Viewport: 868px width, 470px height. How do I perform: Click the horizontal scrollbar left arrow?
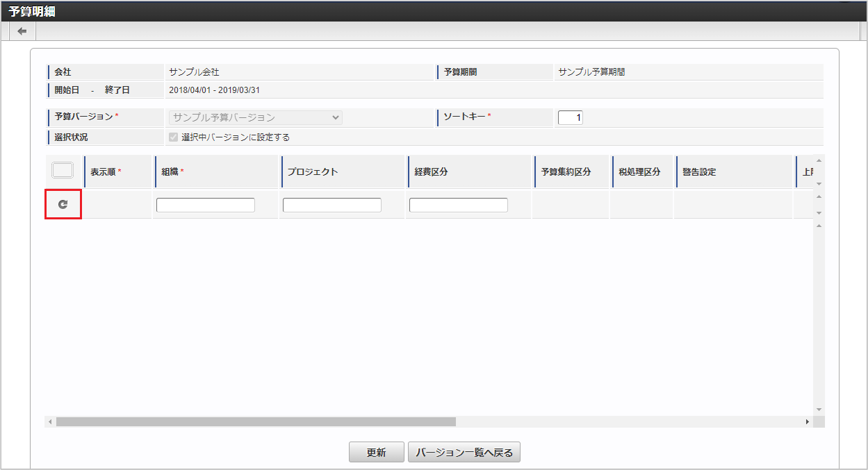click(x=50, y=421)
